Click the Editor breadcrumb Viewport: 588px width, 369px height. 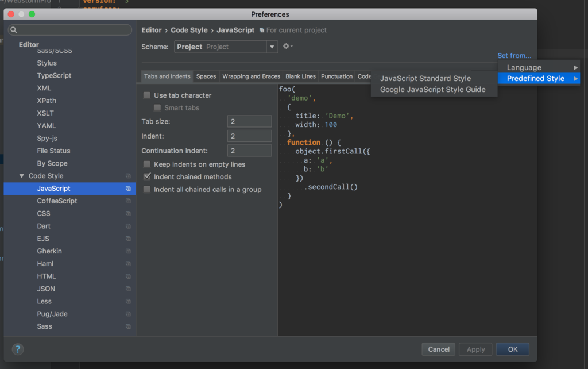[x=152, y=30]
